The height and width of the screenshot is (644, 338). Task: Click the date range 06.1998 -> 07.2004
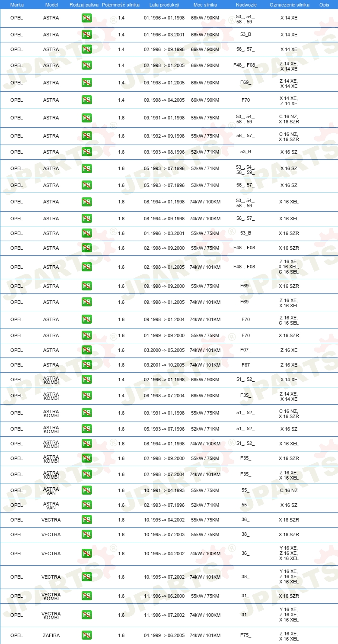coord(164,396)
